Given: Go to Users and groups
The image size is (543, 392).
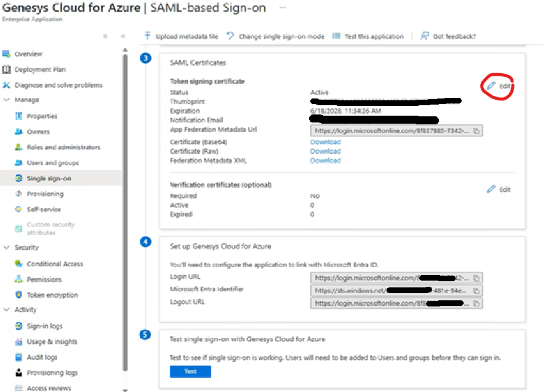Looking at the screenshot, I should (x=52, y=163).
